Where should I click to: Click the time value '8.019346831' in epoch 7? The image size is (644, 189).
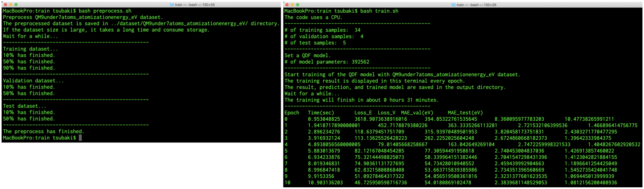point(324,164)
